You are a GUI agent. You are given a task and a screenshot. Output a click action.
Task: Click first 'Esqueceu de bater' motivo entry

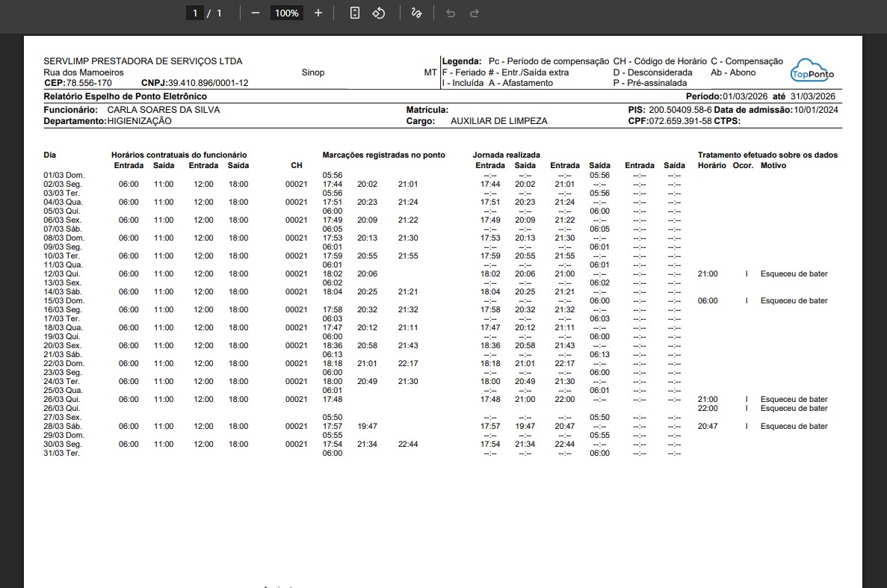(x=794, y=274)
